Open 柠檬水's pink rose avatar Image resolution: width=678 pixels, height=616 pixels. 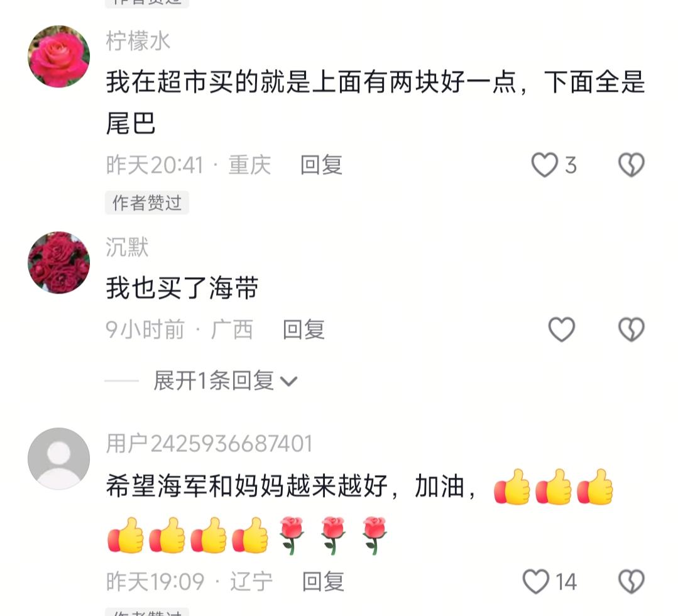59,57
